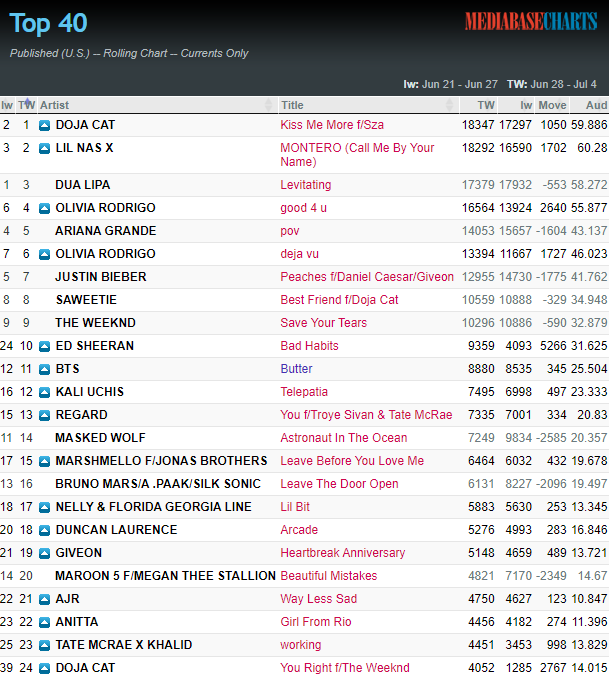Open the Save Your Tears link
Image resolution: width=609 pixels, height=676 pixels.
pos(324,323)
